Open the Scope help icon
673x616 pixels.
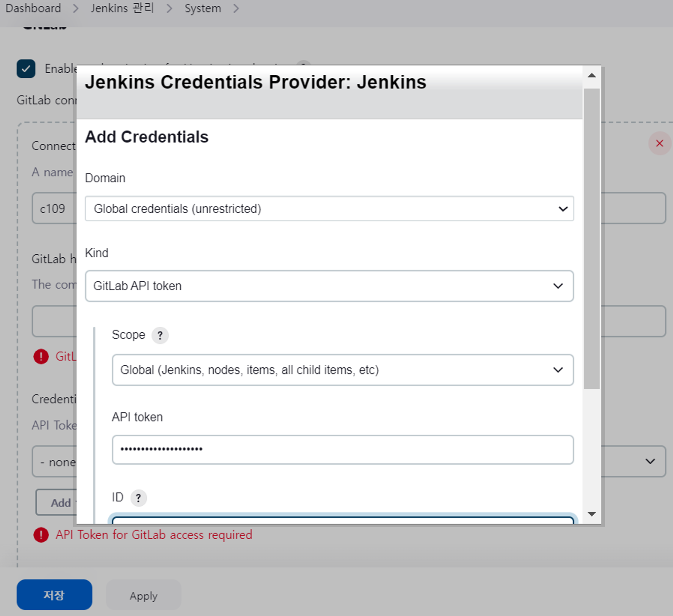160,335
